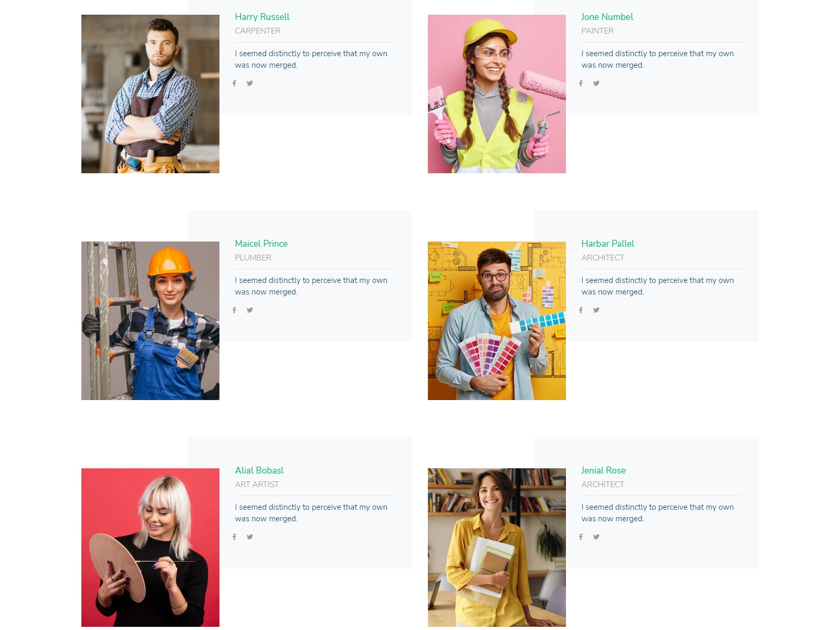The width and height of the screenshot is (840, 630).
Task: Open Harbar Pallel's Twitter icon
Action: point(596,310)
